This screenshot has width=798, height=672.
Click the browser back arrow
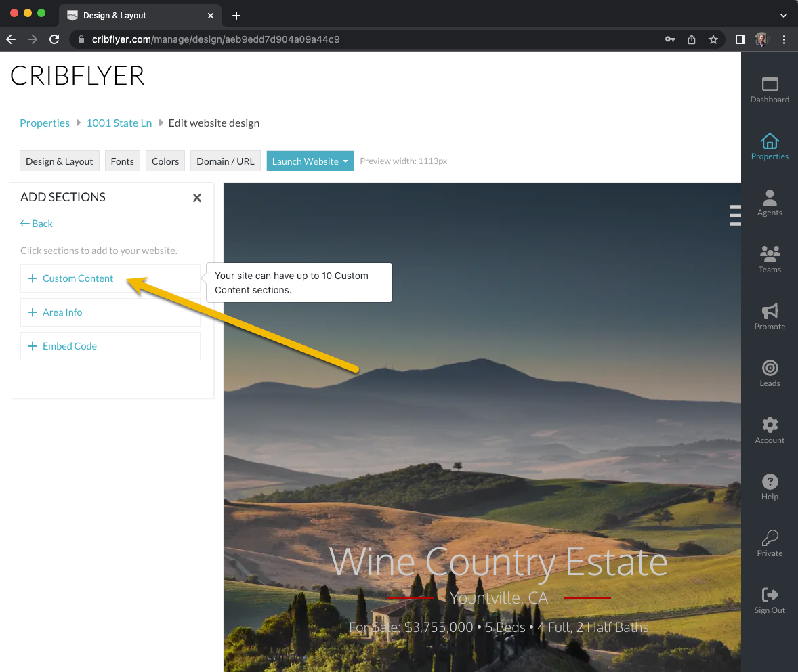(x=11, y=39)
